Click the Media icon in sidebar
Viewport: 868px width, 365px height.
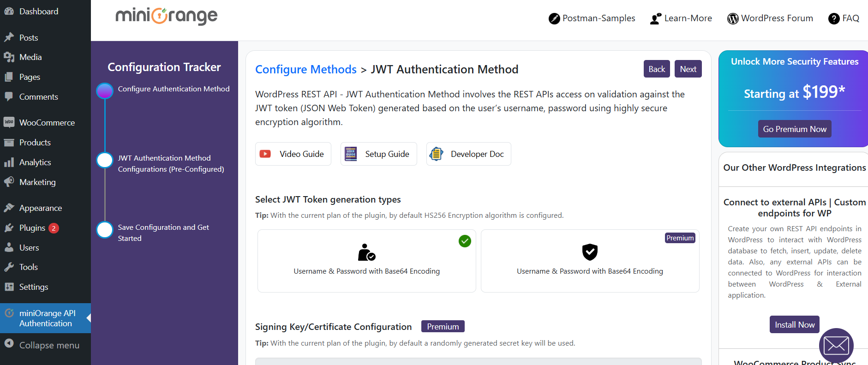tap(9, 57)
